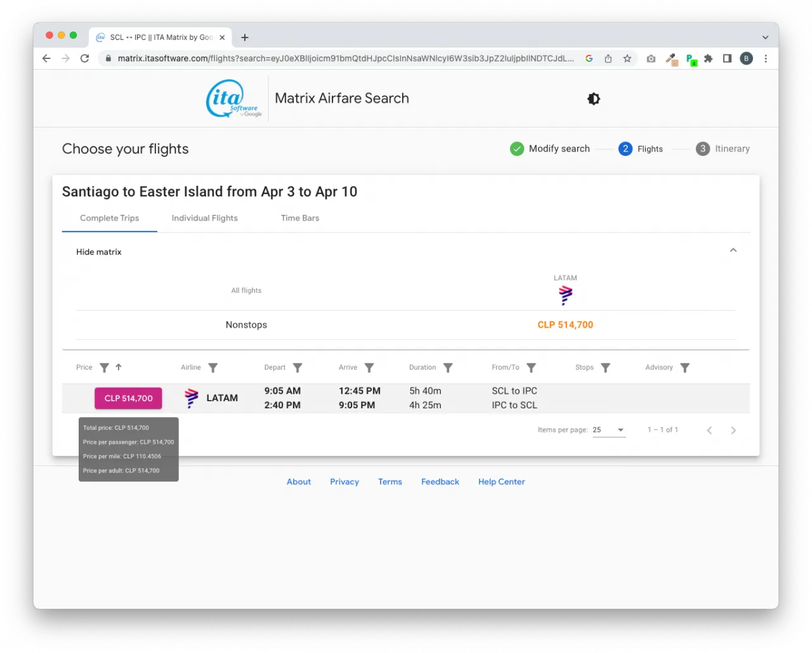Click IPC to SCL route text
The image size is (812, 653).
514,405
